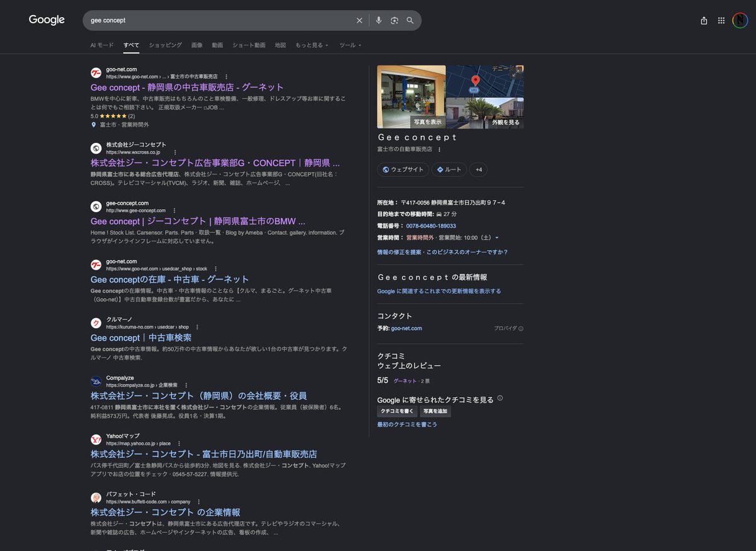The image size is (756, 551).
Task: Open Google Lens image search
Action: pyautogui.click(x=394, y=20)
